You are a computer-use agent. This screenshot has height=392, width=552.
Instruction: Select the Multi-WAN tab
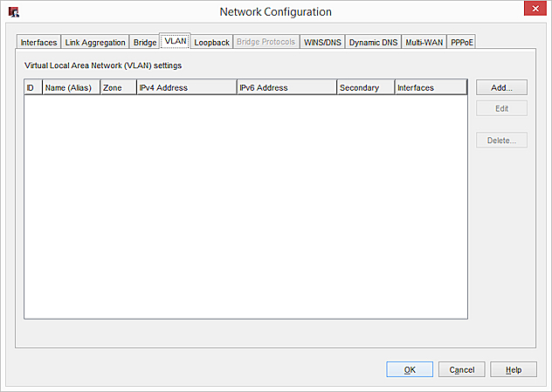(424, 42)
